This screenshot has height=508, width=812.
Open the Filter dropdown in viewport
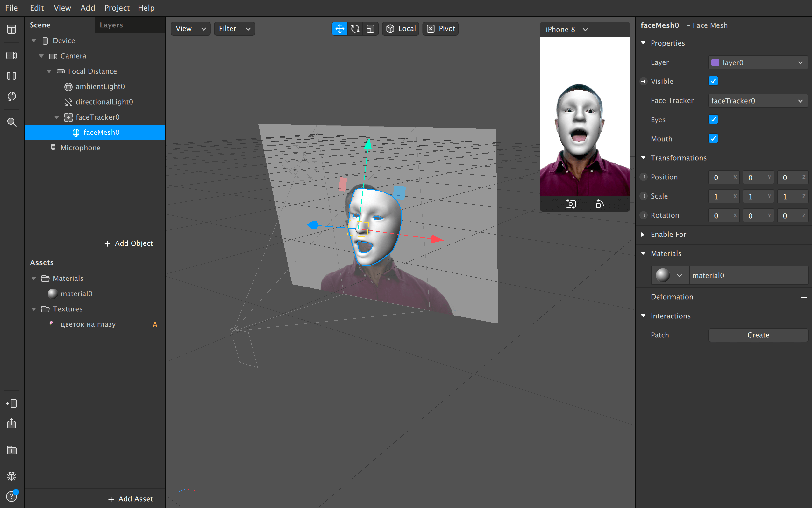pyautogui.click(x=235, y=29)
